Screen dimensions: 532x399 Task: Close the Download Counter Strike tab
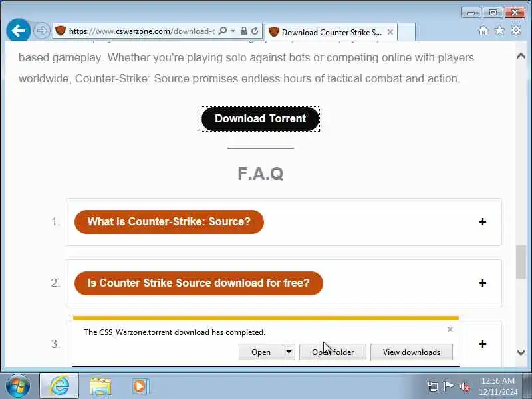coord(390,32)
